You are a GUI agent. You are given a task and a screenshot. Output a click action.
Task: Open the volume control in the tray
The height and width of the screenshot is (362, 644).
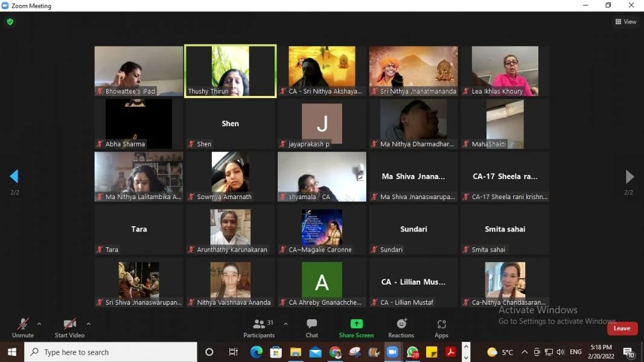[x=561, y=352]
